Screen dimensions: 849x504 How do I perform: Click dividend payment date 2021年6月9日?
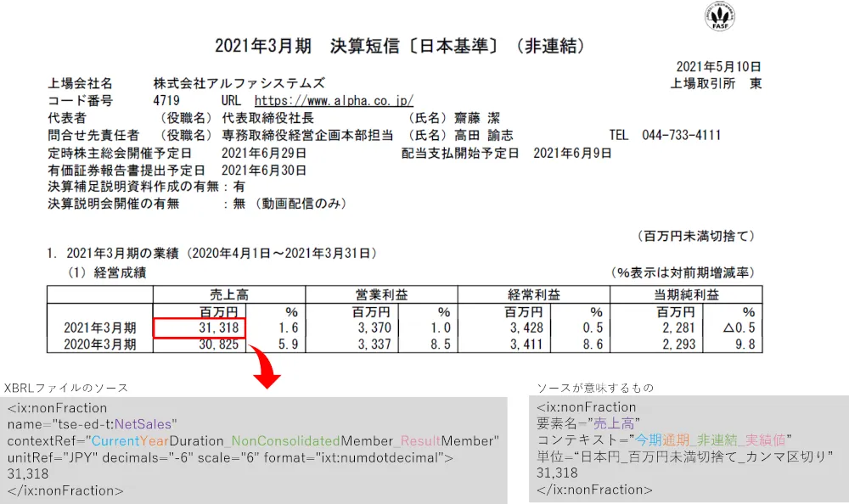tap(572, 154)
